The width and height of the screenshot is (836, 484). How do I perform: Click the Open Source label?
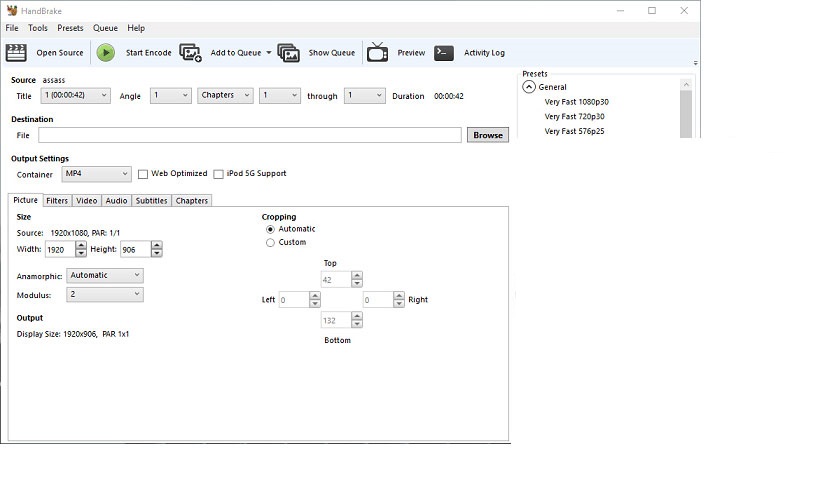60,53
